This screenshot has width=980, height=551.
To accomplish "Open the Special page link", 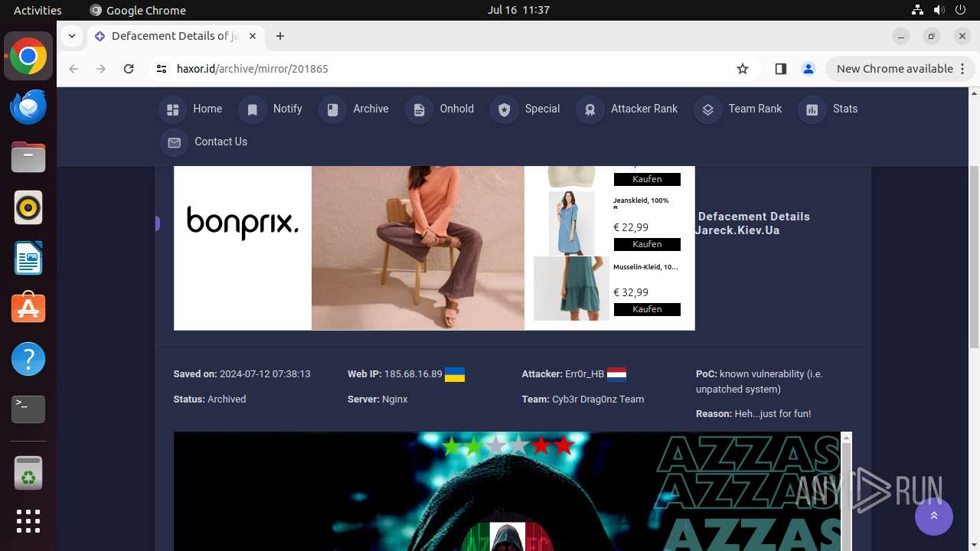I will (542, 109).
